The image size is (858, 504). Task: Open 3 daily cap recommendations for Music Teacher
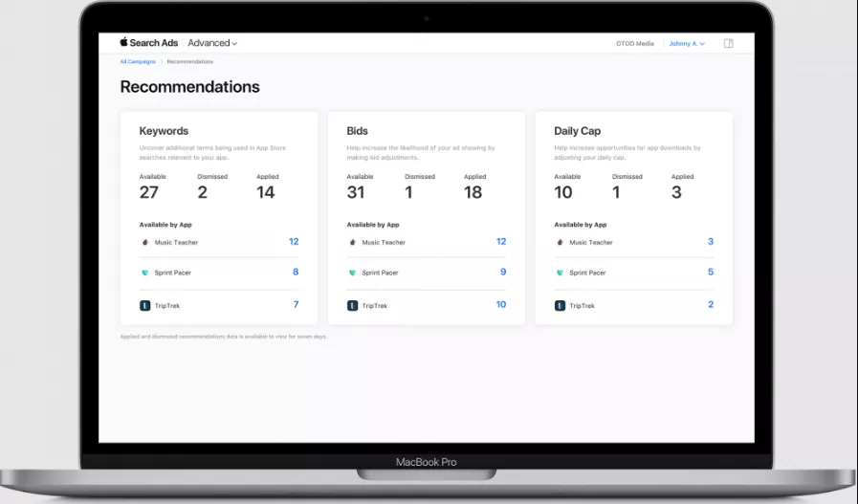click(x=711, y=241)
